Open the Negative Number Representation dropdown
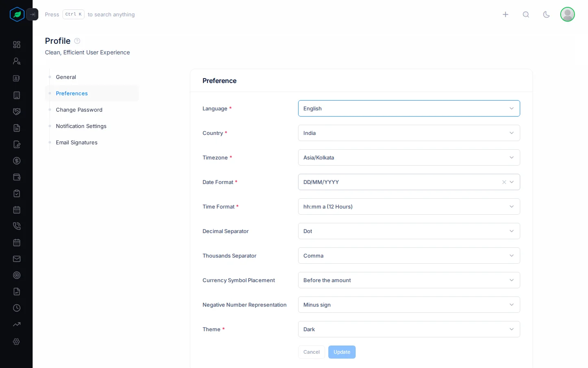The width and height of the screenshot is (588, 368). pos(409,305)
